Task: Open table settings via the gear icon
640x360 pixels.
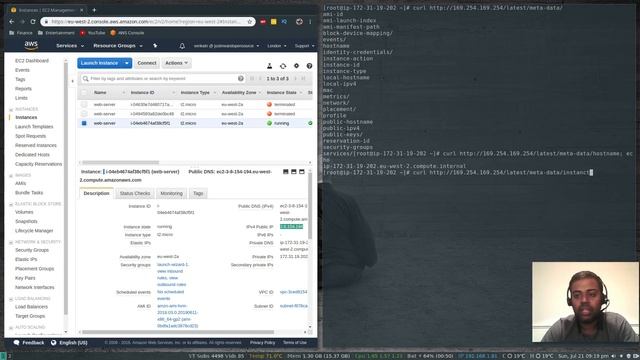Action: click(x=296, y=66)
